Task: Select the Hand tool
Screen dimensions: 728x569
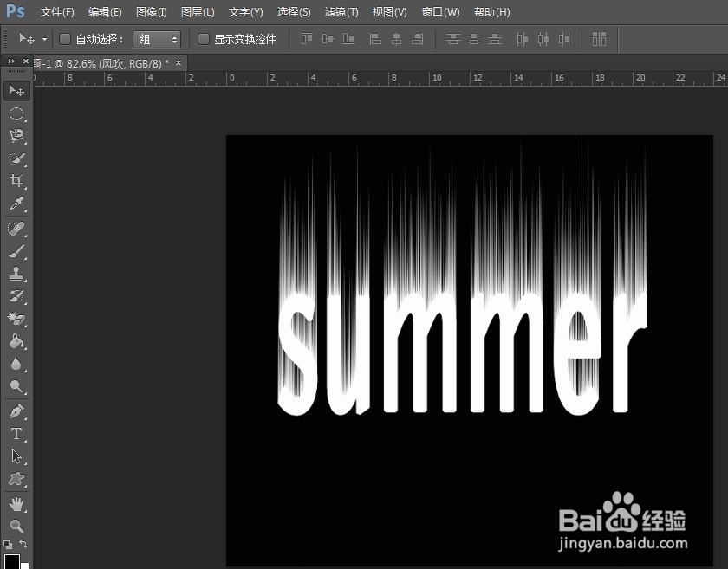Action: 16,503
